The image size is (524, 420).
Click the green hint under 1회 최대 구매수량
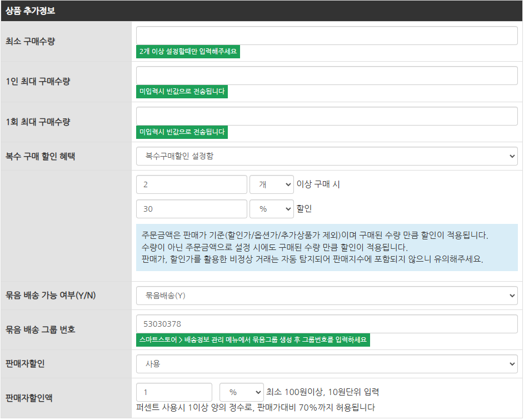[x=182, y=132]
